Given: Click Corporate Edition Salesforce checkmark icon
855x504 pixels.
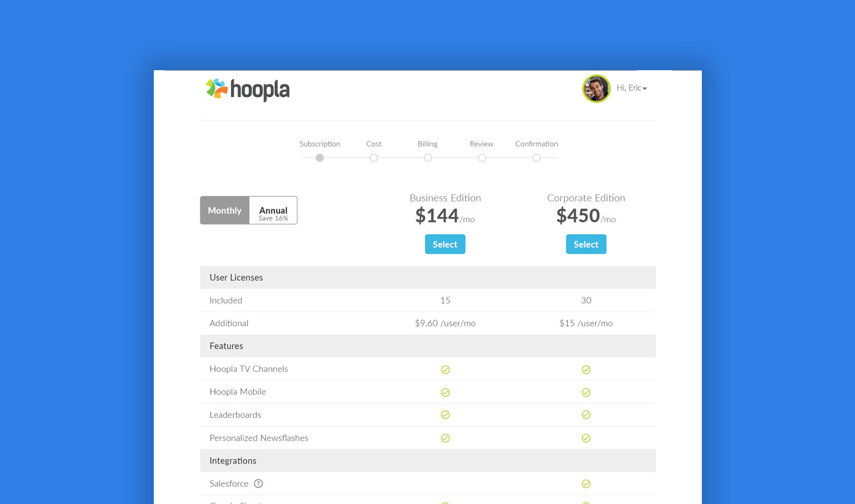Looking at the screenshot, I should tap(586, 484).
